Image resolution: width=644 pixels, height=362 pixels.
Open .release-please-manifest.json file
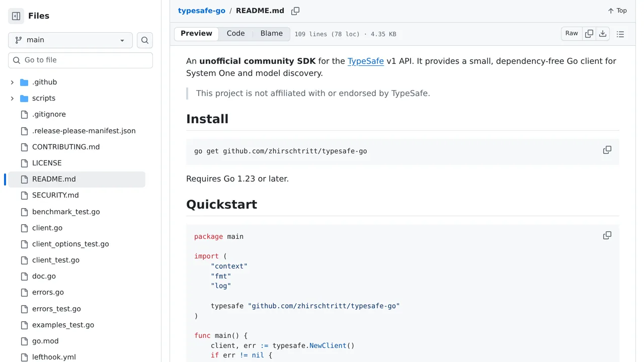(x=84, y=131)
